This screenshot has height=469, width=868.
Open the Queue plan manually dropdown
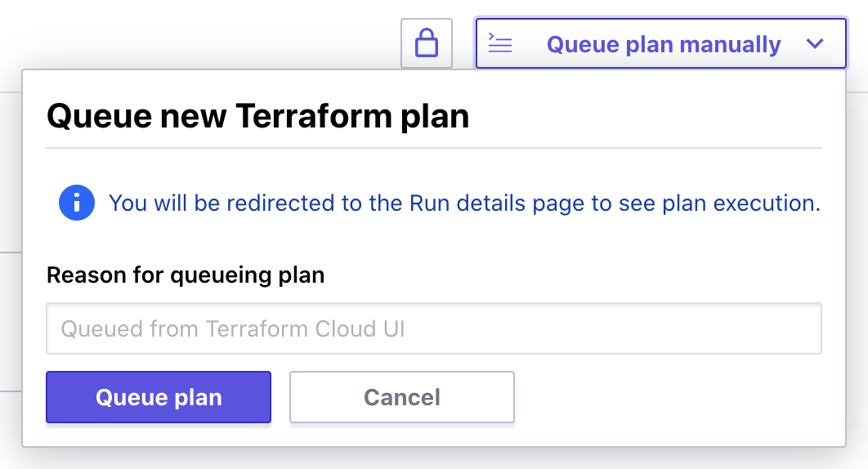click(x=661, y=43)
